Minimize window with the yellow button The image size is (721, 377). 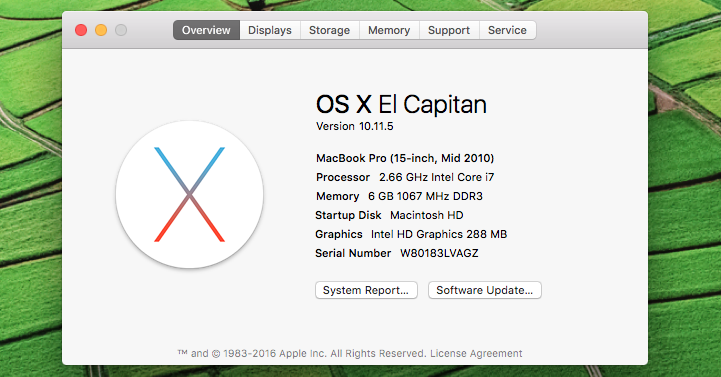(x=101, y=30)
